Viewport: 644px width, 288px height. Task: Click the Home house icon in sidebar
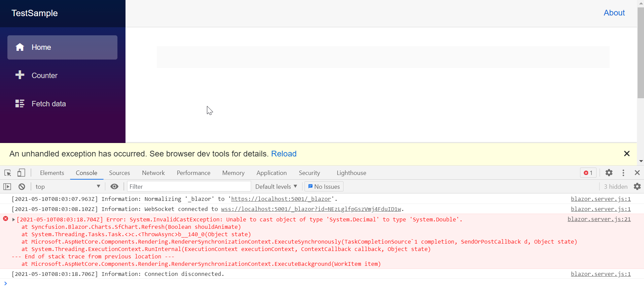coord(20,47)
